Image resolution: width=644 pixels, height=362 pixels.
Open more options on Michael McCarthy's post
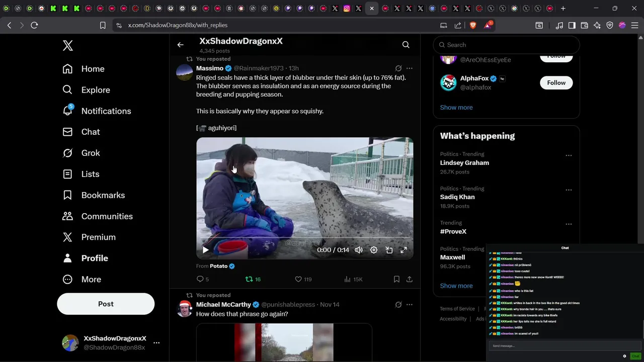pyautogui.click(x=410, y=305)
